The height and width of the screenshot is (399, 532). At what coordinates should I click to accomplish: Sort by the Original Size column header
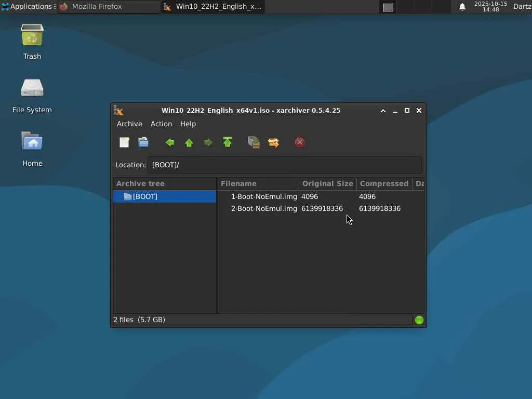point(327,183)
